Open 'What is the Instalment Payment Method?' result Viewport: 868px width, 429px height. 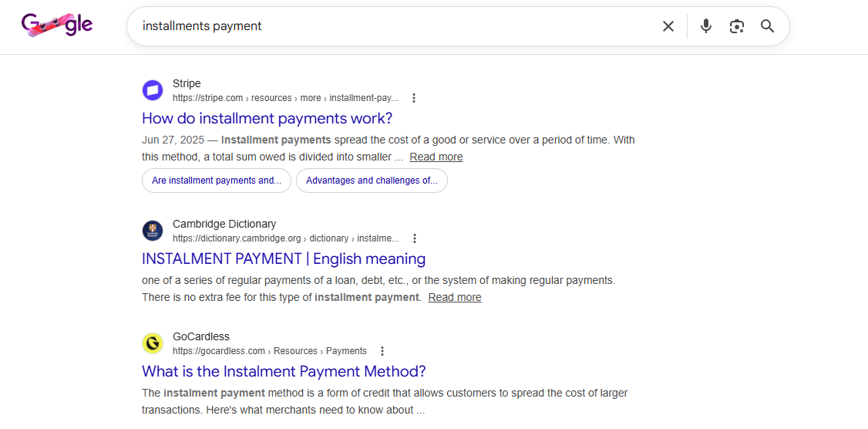click(284, 371)
